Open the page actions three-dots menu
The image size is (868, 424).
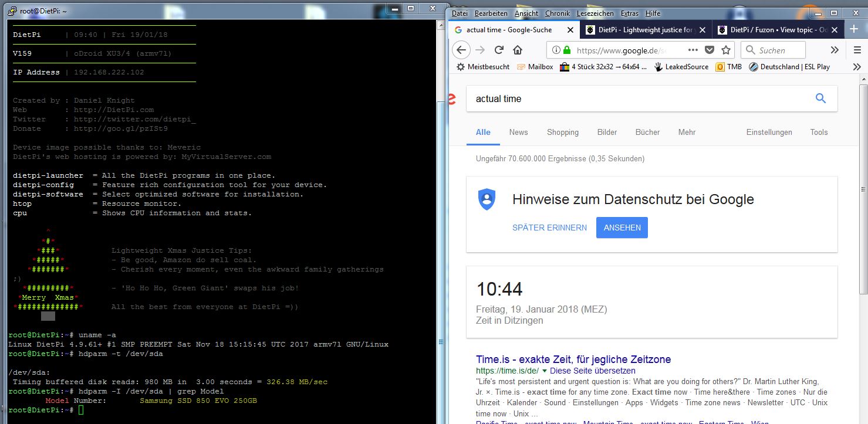click(x=693, y=50)
